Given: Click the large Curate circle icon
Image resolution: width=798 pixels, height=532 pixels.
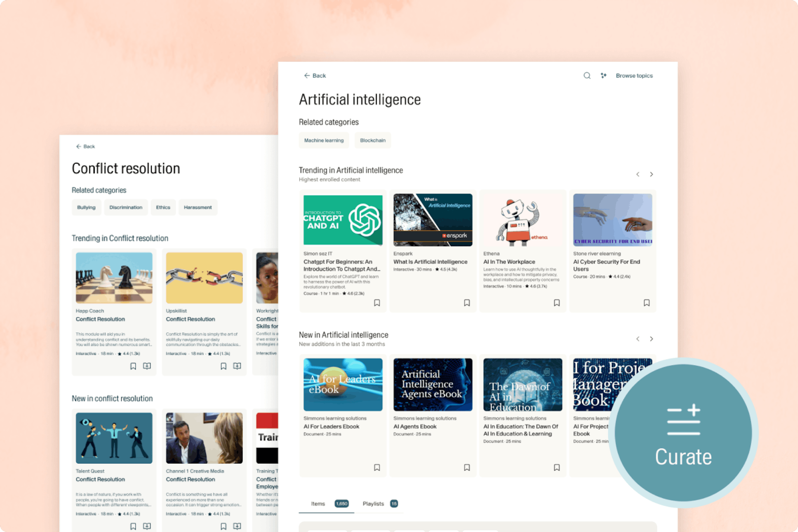Looking at the screenshot, I should tap(683, 433).
